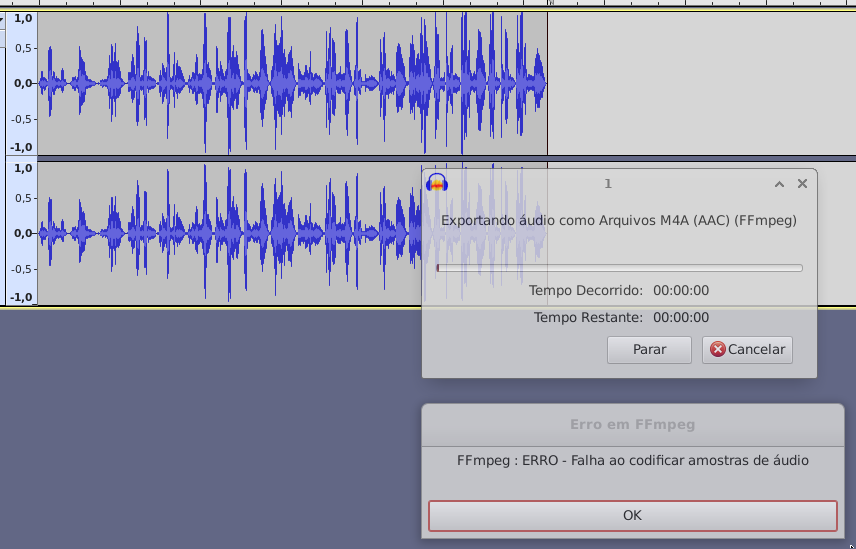
Task: Close the export progress dialog
Action: click(802, 183)
